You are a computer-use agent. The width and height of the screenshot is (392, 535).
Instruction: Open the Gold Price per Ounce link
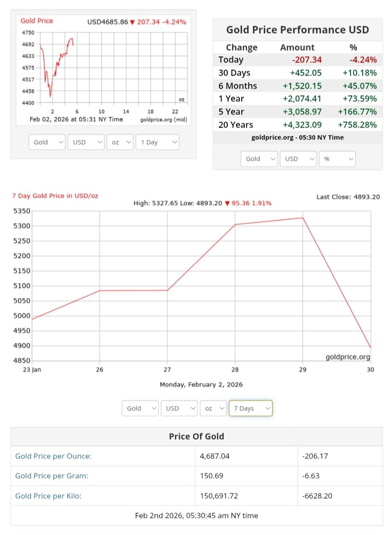tap(53, 456)
